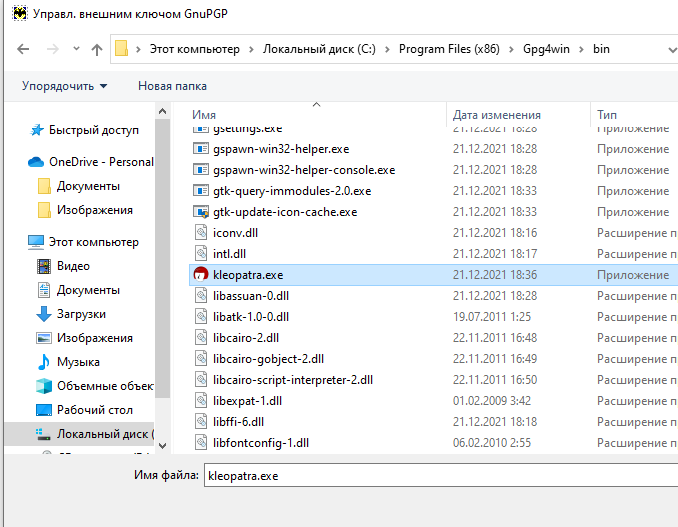Navigate to Gpg4win breadcrumb
Screen dimensions: 678x527
coord(546,49)
